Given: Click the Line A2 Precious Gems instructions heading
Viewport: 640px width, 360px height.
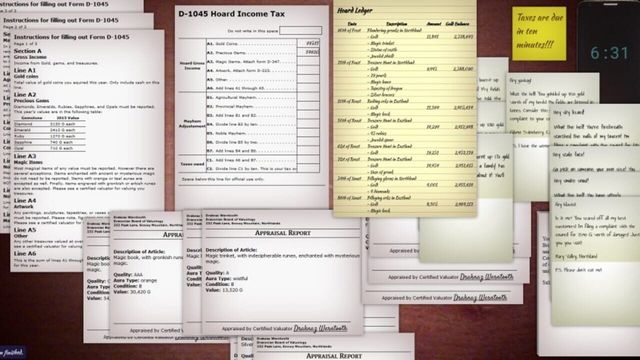Looking at the screenshot, I should tap(31, 97).
